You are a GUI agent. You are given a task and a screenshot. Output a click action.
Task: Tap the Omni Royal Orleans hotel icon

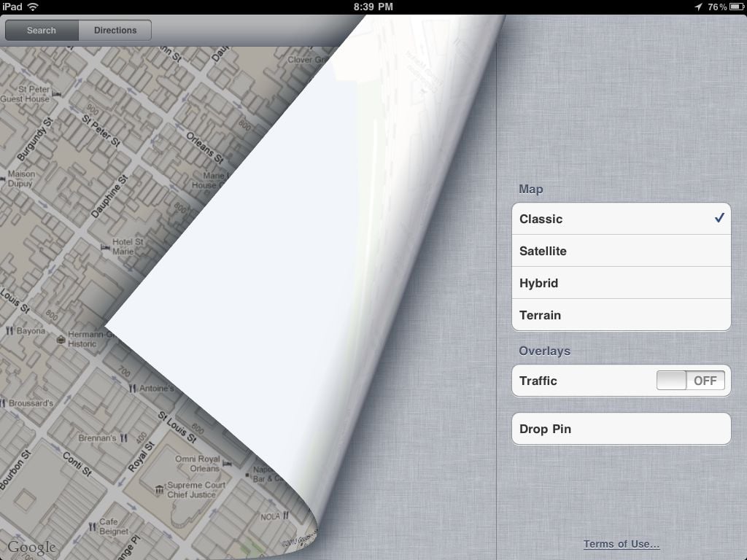[228, 463]
